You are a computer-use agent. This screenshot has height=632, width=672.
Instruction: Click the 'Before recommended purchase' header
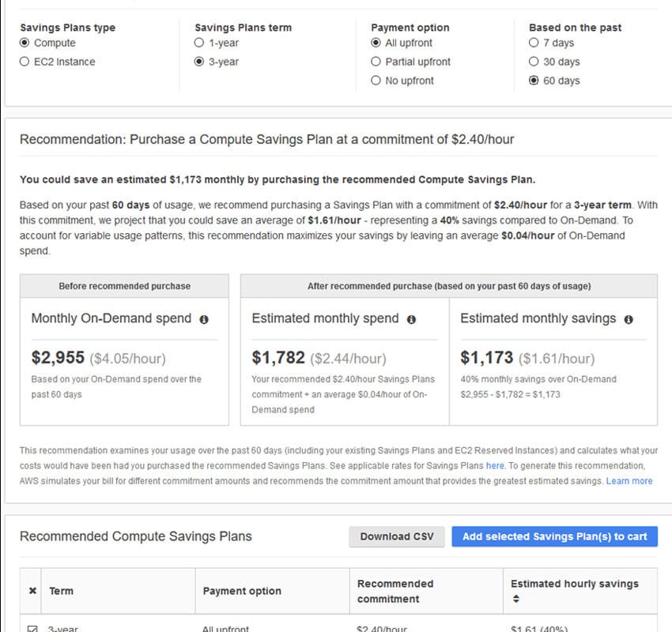125,286
